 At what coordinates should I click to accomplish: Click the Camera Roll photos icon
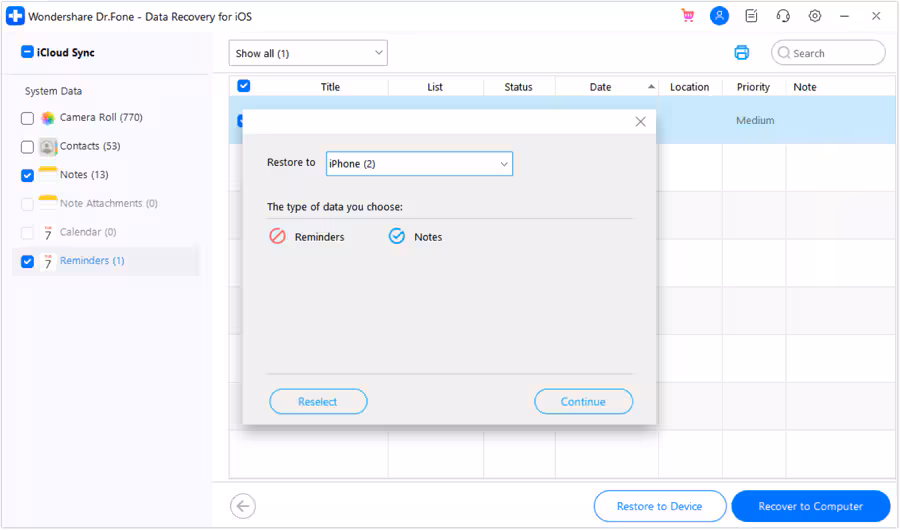[x=48, y=118]
